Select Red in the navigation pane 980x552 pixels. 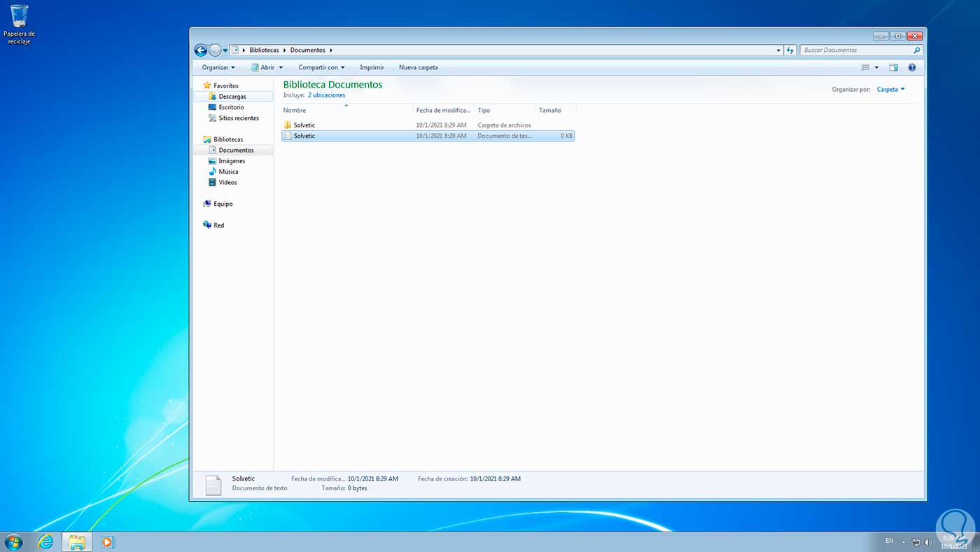[218, 226]
